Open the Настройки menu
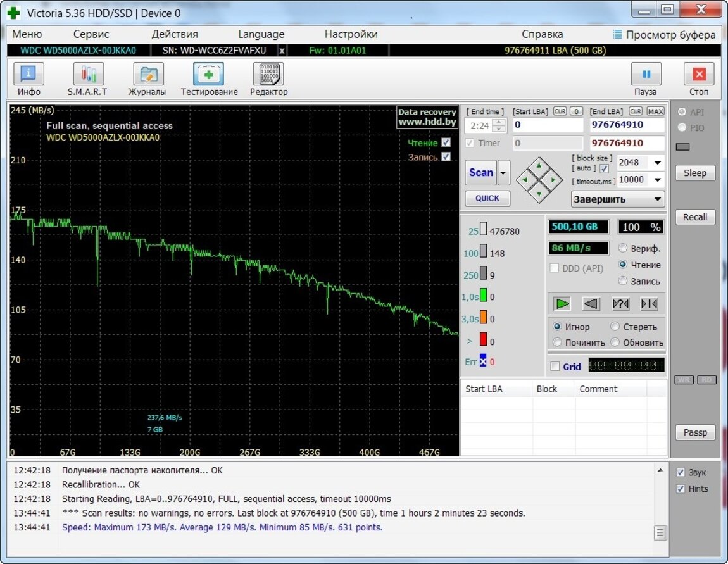The image size is (728, 564). tap(351, 34)
